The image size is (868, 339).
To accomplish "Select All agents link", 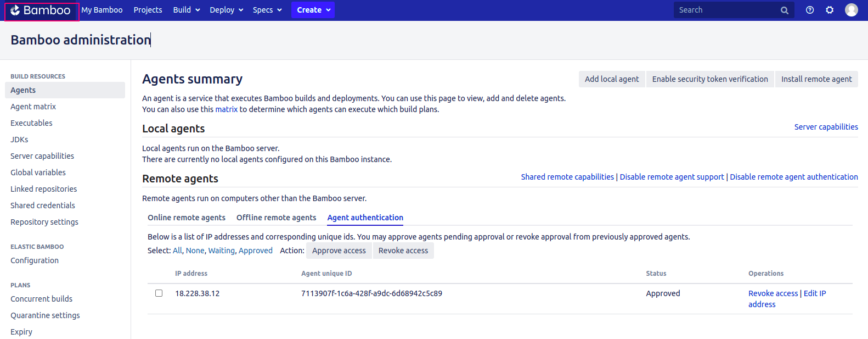I will tap(177, 251).
